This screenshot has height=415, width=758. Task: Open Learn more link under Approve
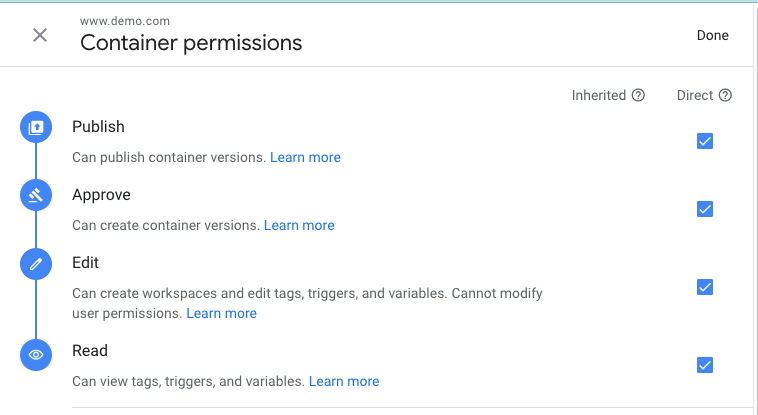click(x=299, y=225)
